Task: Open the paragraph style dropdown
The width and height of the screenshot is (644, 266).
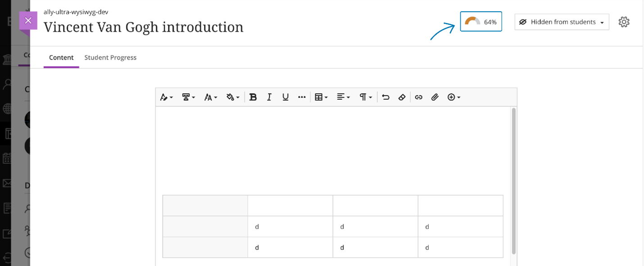Action: tap(366, 97)
